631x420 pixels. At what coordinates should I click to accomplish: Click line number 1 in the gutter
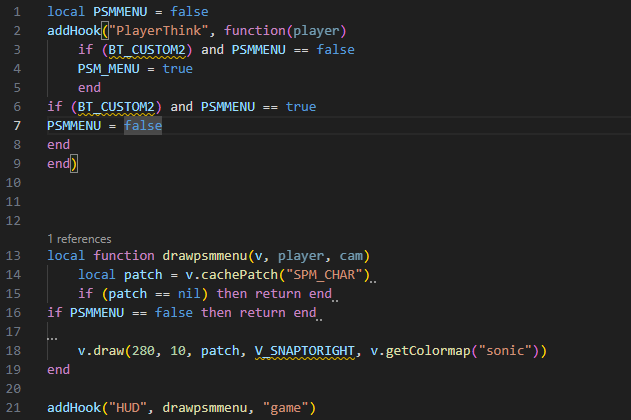[x=17, y=12]
